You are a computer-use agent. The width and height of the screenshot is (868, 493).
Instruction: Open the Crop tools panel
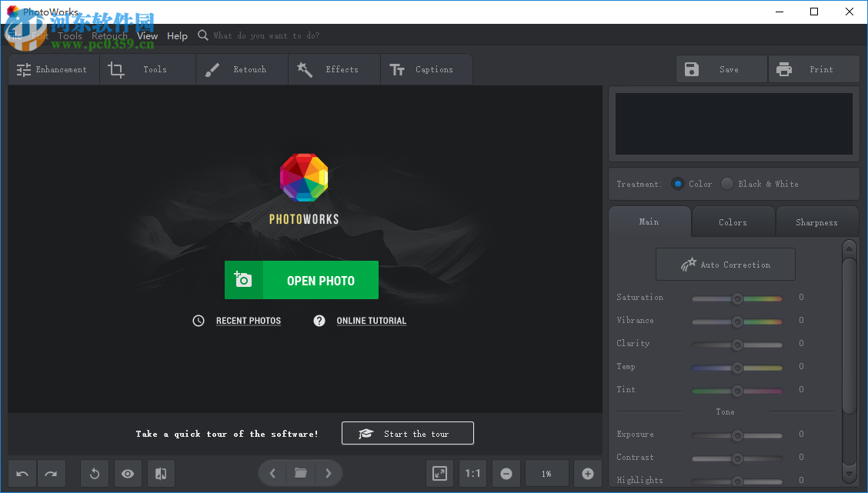(147, 69)
